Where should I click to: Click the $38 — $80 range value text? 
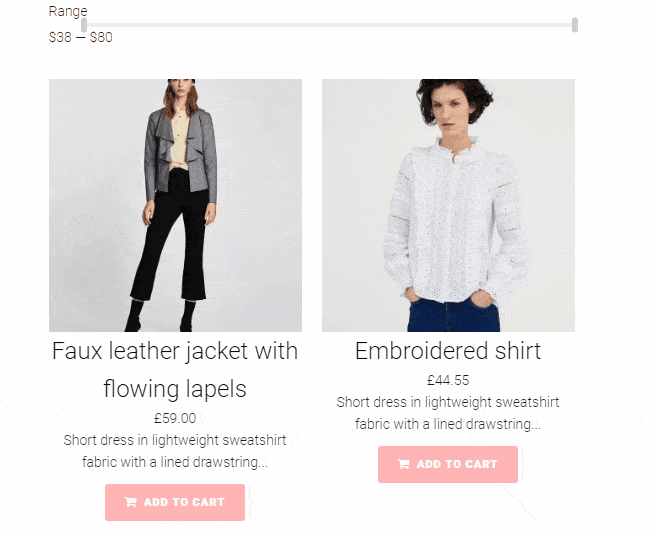tap(80, 37)
